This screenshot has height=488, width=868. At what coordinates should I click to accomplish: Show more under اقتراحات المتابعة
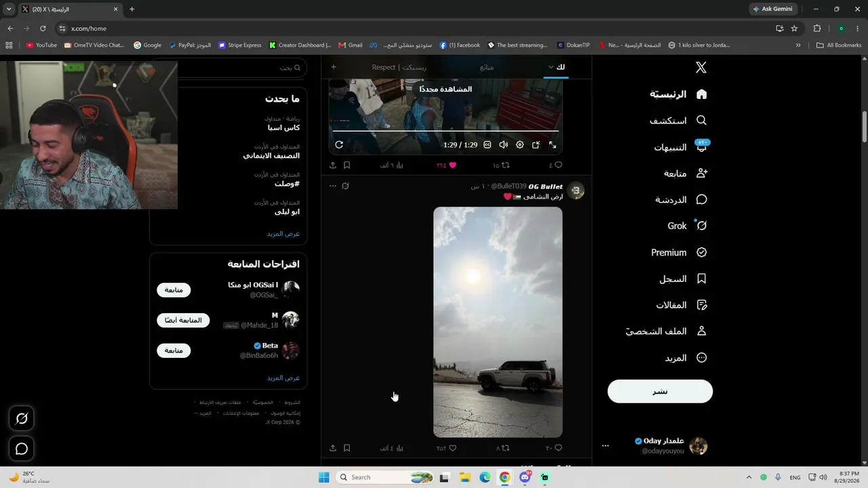coord(283,378)
